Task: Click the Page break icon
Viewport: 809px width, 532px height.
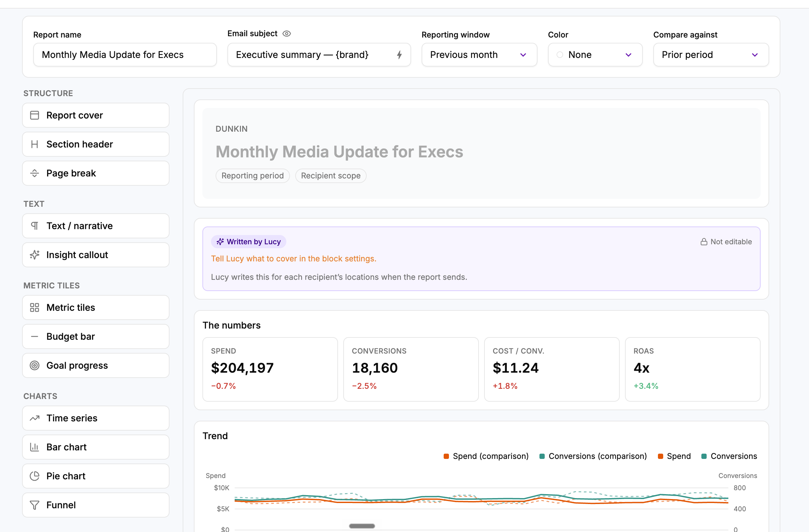Action: point(35,173)
